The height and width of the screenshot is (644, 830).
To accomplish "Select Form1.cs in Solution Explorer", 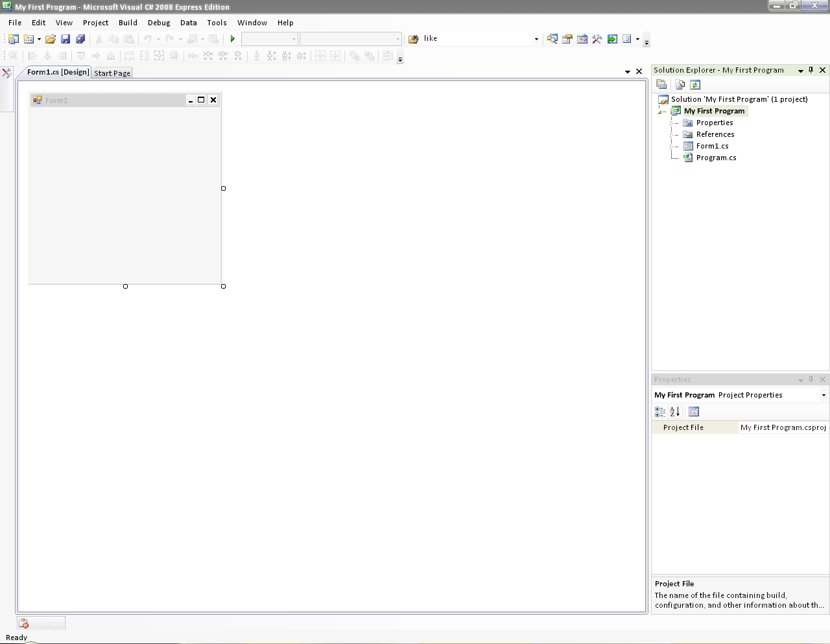I will tap(712, 146).
